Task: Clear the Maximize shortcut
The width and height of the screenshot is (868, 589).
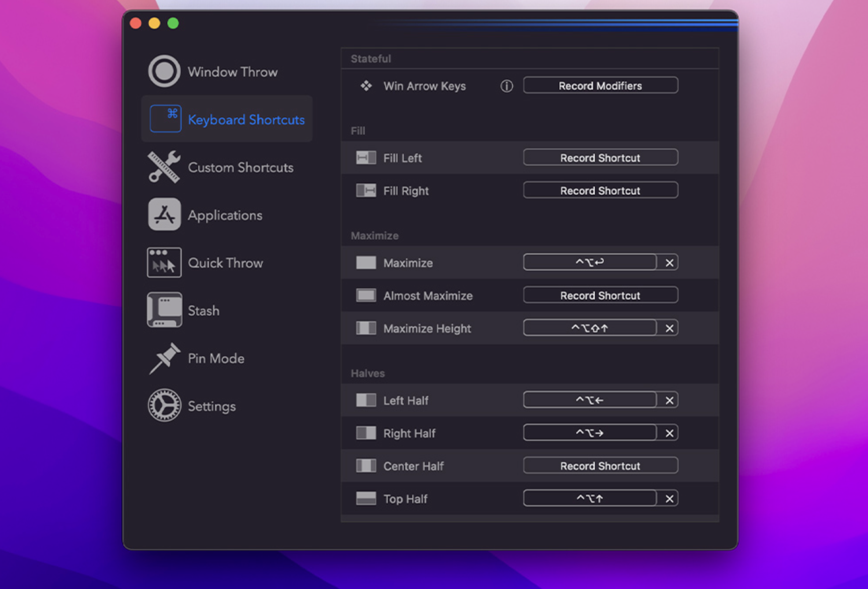Action: pos(668,262)
